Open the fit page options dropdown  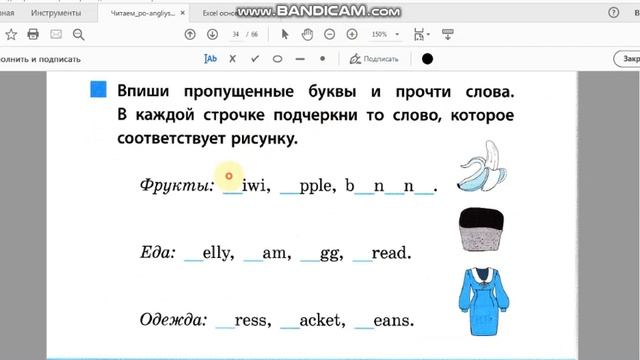[x=421, y=35]
